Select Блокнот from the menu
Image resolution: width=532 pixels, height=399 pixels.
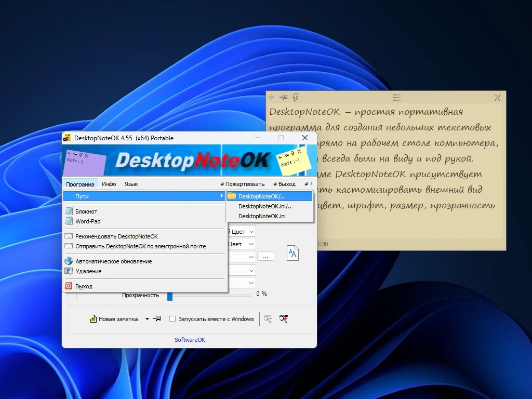[x=144, y=211]
